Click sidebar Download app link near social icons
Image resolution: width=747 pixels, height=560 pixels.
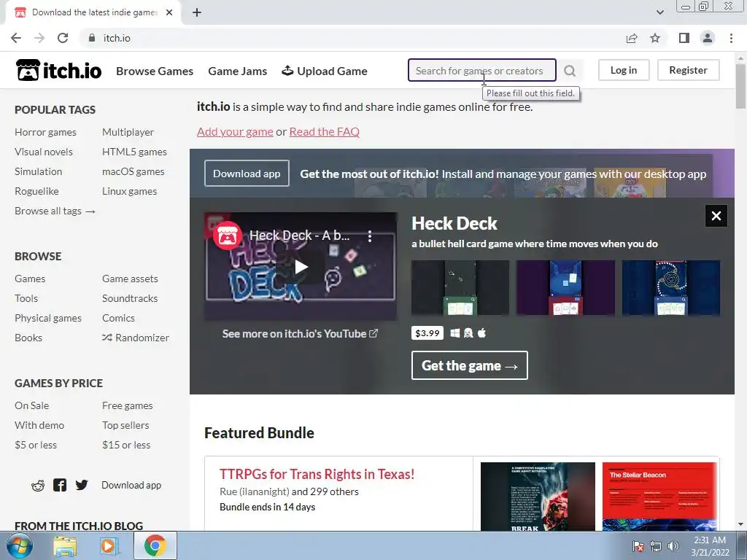pyautogui.click(x=131, y=485)
